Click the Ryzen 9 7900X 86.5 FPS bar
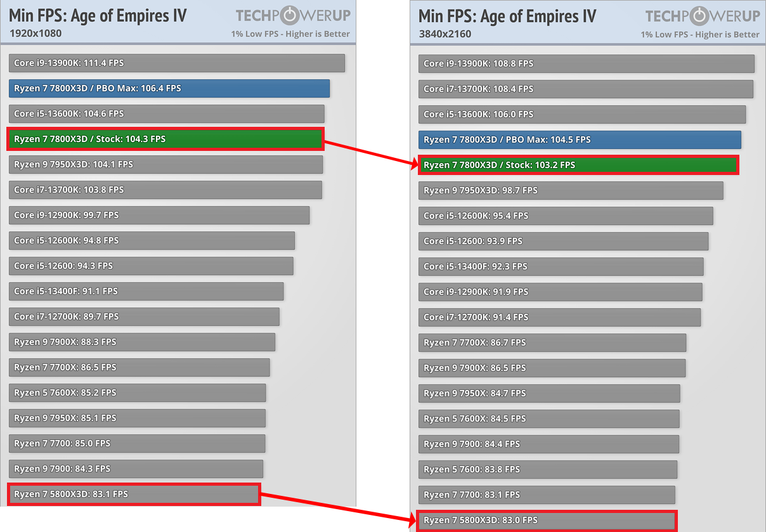The width and height of the screenshot is (766, 532). pos(552,368)
